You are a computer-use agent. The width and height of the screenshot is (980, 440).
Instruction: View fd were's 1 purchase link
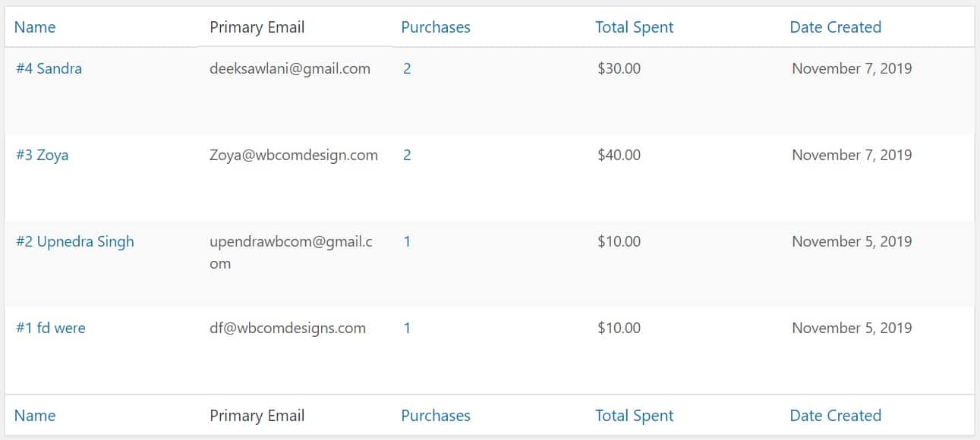click(407, 328)
